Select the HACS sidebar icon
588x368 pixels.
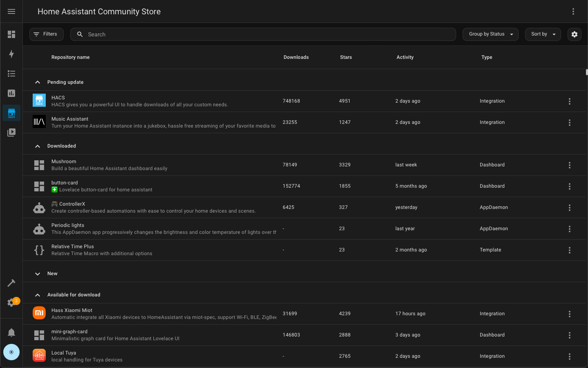coord(11,113)
